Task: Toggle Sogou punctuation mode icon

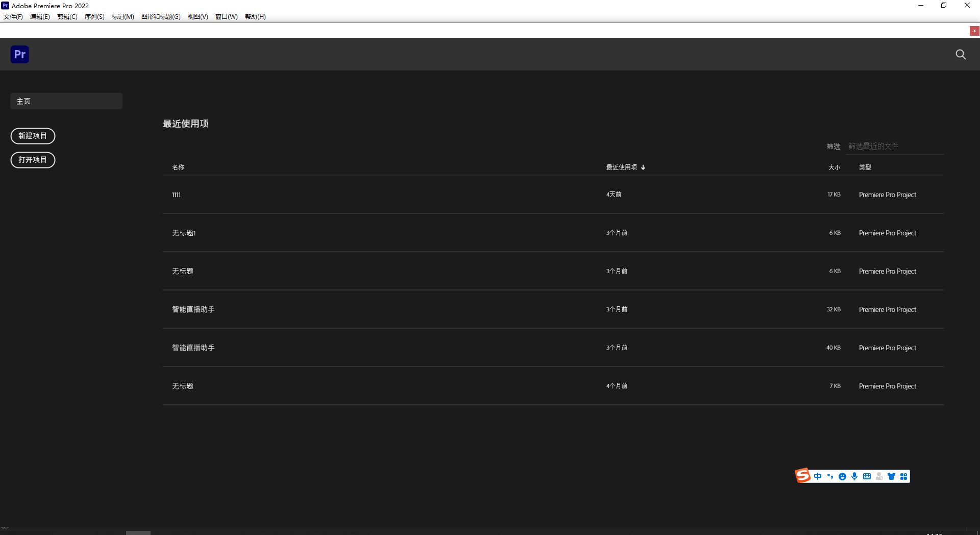Action: 830,476
